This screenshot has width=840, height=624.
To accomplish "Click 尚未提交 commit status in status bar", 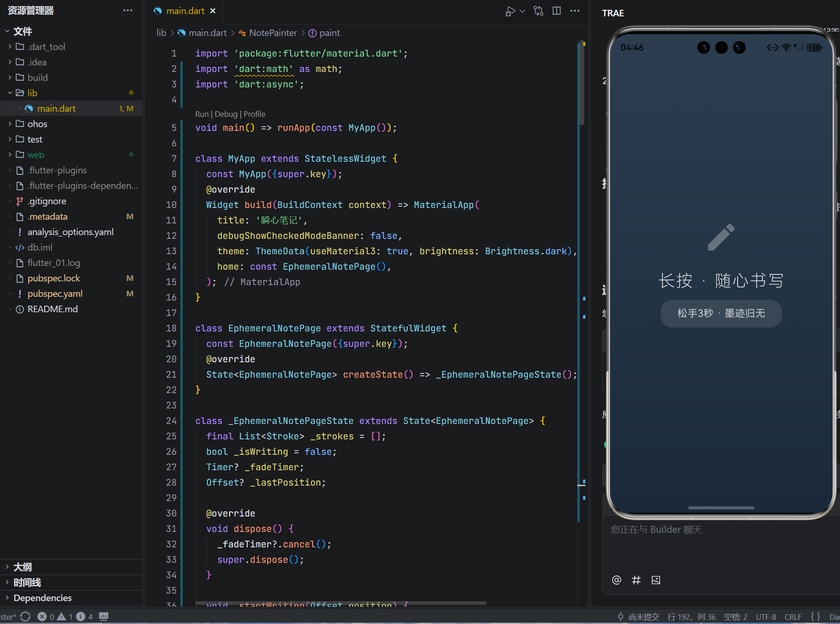I will (638, 617).
